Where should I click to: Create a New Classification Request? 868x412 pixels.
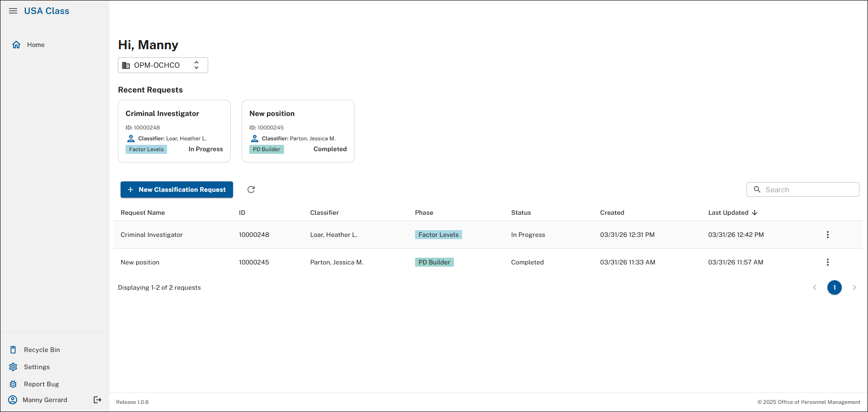point(177,190)
